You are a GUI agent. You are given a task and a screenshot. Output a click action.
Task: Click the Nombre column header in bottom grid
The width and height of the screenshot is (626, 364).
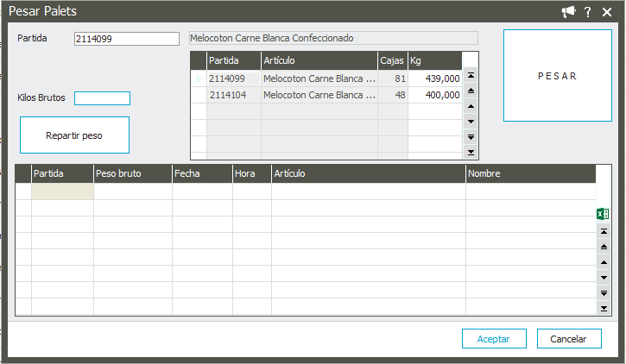[x=529, y=173]
